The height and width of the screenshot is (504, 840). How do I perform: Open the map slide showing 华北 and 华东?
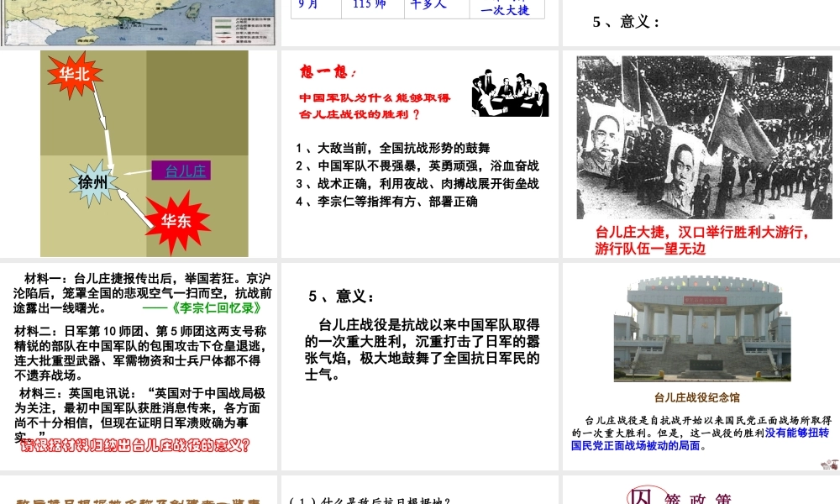144,153
